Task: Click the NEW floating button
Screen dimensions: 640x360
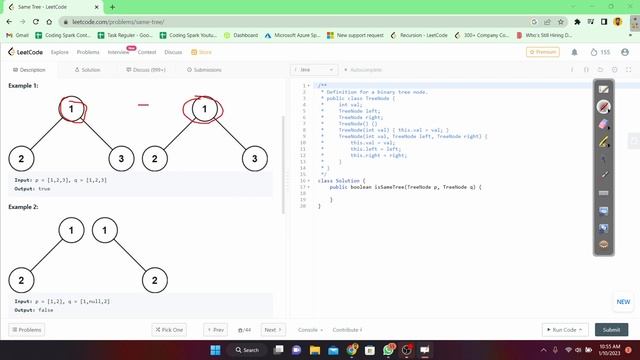Action: [623, 302]
